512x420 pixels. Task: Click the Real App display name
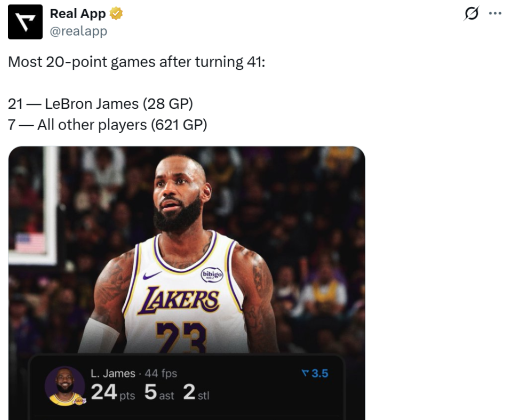[x=78, y=14]
